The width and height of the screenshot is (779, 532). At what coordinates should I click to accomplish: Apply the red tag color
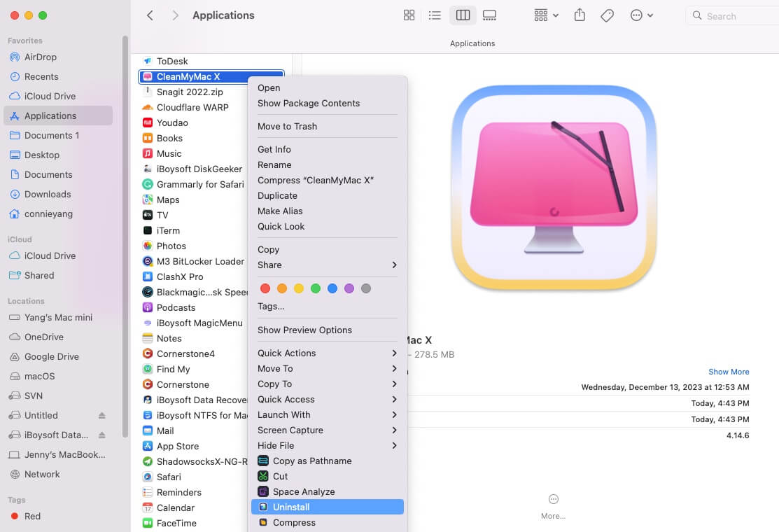click(x=265, y=288)
